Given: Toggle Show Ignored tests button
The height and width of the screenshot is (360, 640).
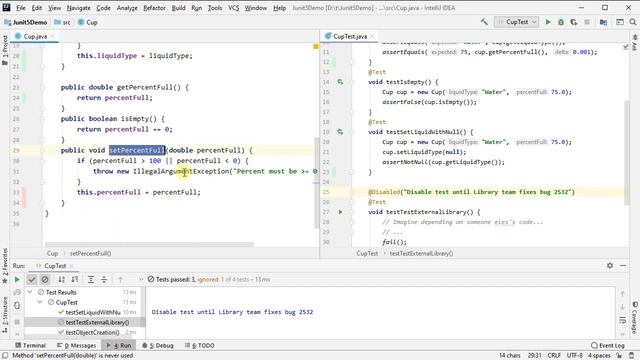Looking at the screenshot, I should (45, 280).
